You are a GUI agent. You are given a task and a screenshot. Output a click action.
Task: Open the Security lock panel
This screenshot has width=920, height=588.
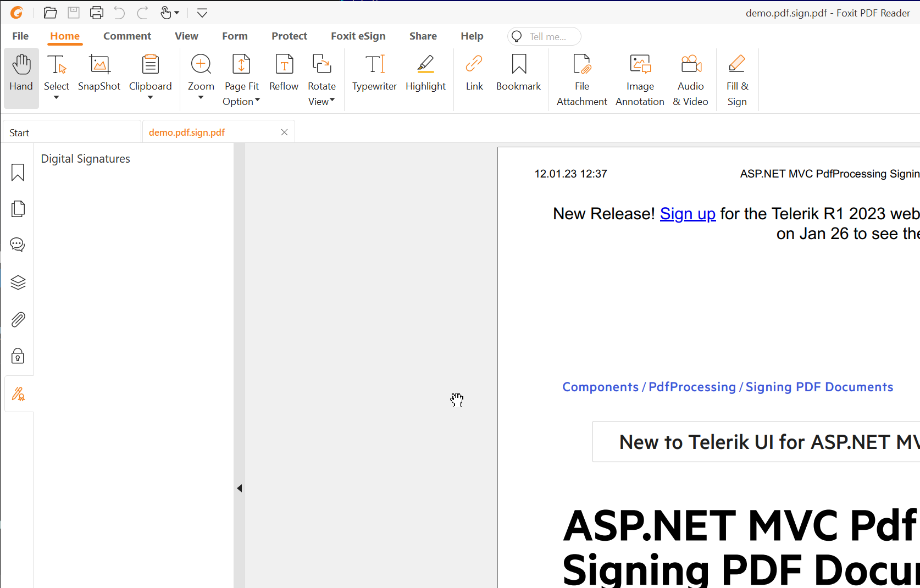(18, 356)
